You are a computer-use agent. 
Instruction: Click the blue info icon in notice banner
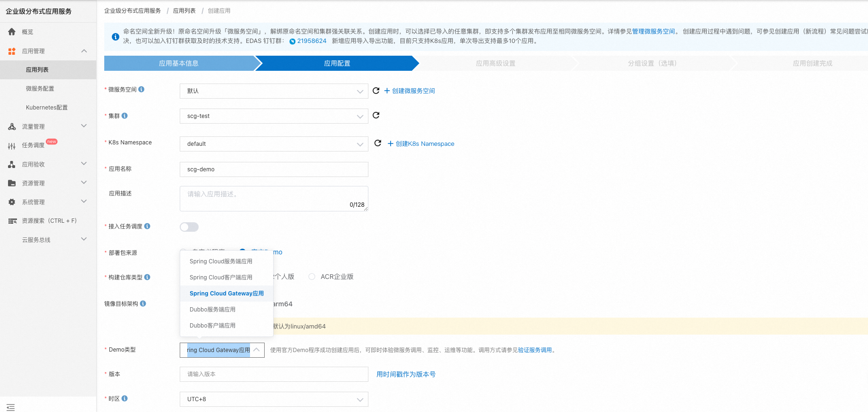pyautogui.click(x=115, y=36)
